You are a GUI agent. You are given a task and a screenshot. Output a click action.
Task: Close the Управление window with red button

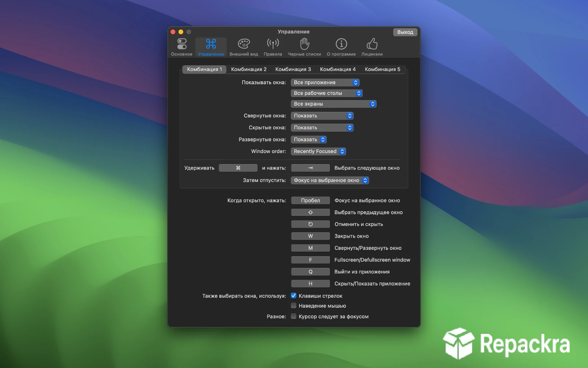[x=173, y=32]
